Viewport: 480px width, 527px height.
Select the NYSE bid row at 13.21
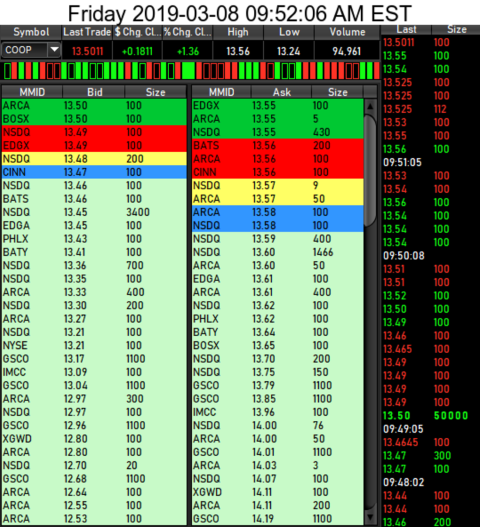pos(94,346)
